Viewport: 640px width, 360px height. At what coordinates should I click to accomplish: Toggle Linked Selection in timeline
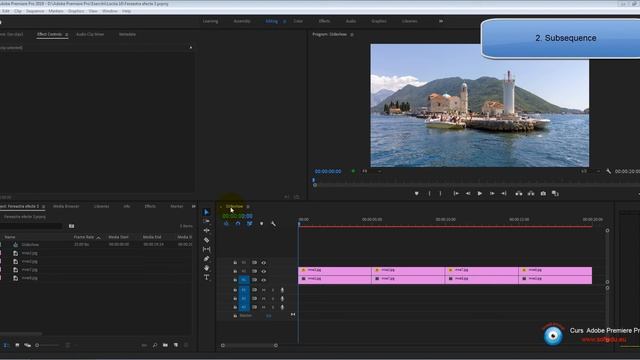click(249, 224)
